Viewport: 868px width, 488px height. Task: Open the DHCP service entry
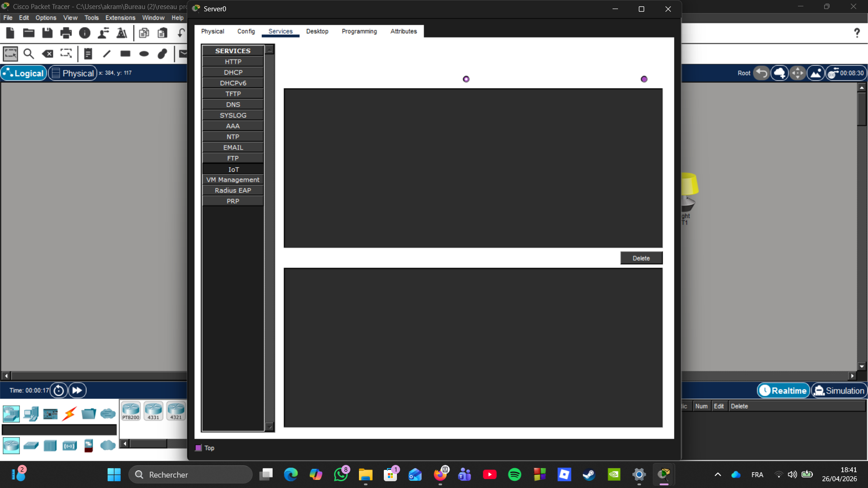[x=233, y=72]
